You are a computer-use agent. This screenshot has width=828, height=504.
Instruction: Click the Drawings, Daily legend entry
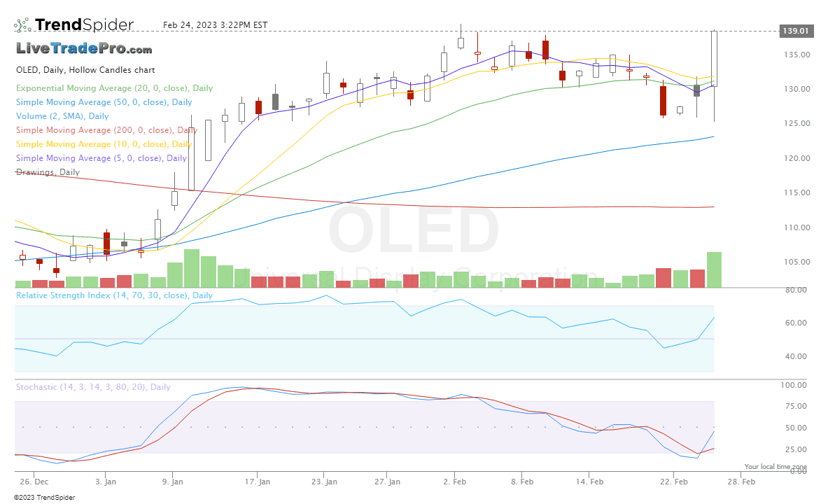pyautogui.click(x=48, y=172)
